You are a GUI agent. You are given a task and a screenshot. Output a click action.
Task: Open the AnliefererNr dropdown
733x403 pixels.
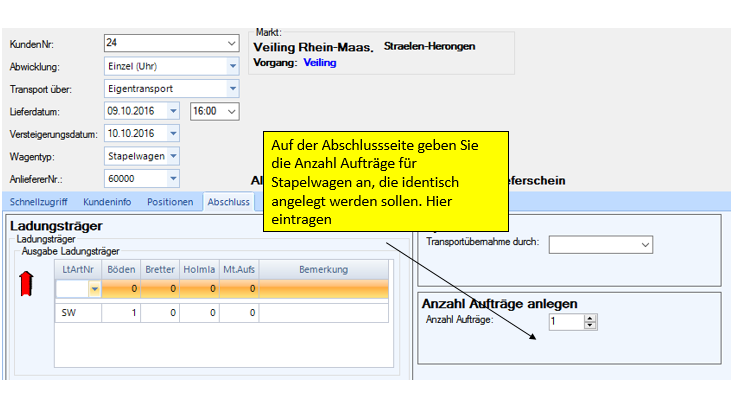173,178
